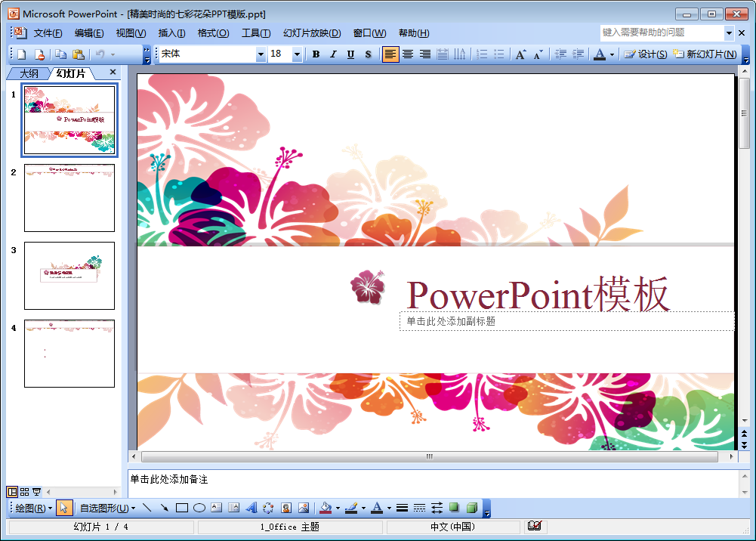The width and height of the screenshot is (756, 541).
Task: Click the Distribute text alignment icon
Action: 443,54
